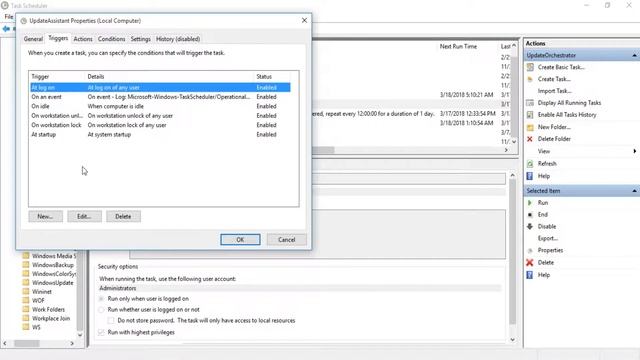Screen dimensions: 640x360
Task: Click the Delete trigger button
Action: pyautogui.click(x=123, y=216)
